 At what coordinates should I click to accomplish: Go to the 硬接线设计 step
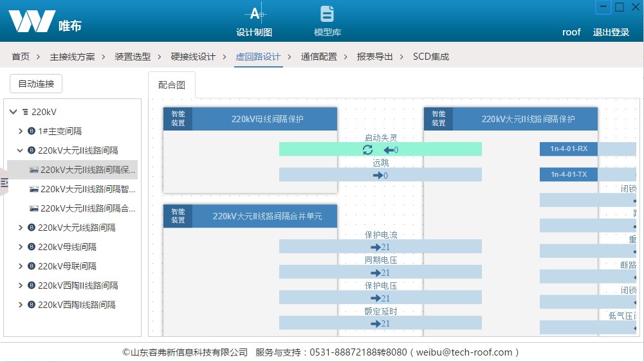(x=193, y=57)
